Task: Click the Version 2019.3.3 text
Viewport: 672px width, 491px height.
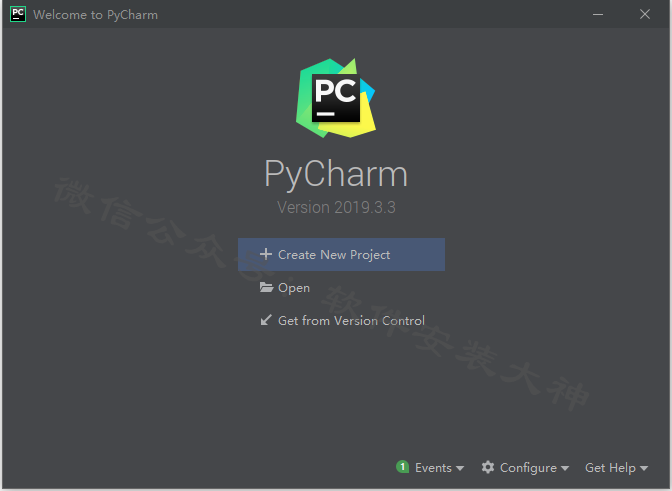Action: 336,207
